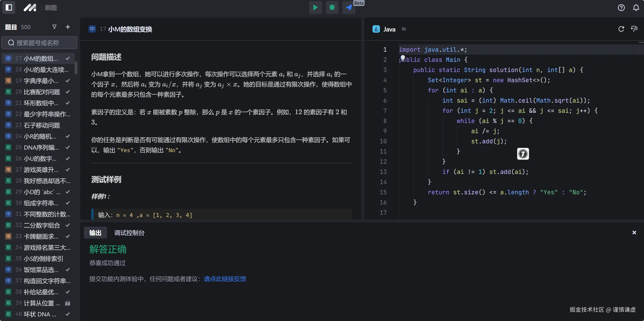Open the editor layout icon at top right
Screen dimensions: 644x321
(x=635, y=29)
